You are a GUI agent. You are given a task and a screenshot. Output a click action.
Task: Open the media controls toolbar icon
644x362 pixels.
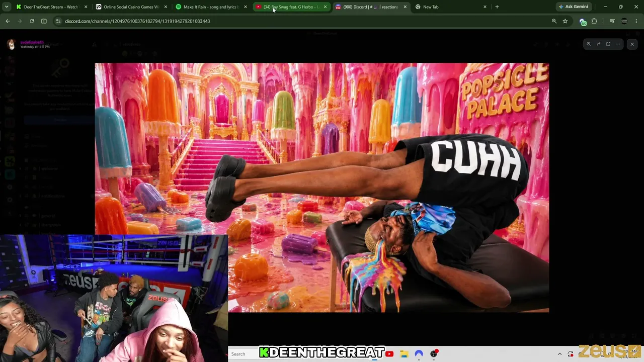612,21
